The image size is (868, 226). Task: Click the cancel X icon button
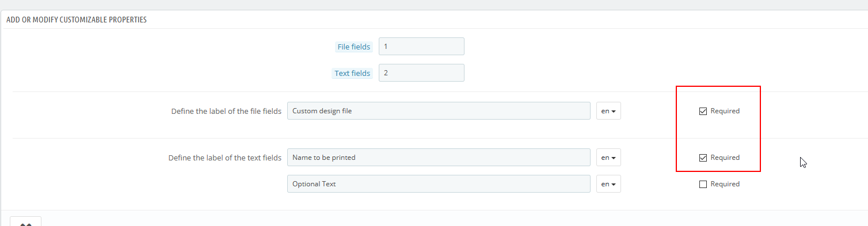[25, 221]
